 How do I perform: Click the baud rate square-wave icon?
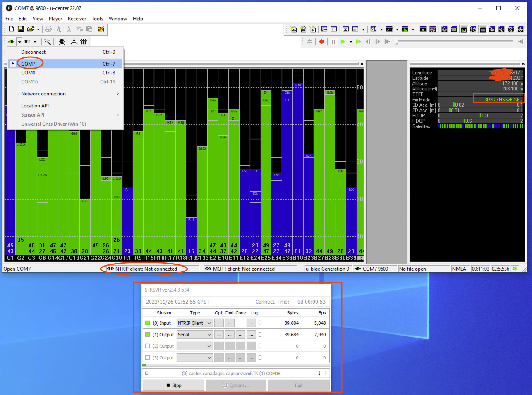coord(26,41)
